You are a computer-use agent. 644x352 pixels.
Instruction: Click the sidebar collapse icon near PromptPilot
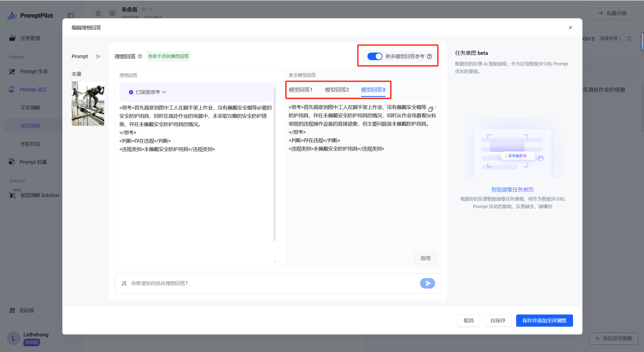71,16
